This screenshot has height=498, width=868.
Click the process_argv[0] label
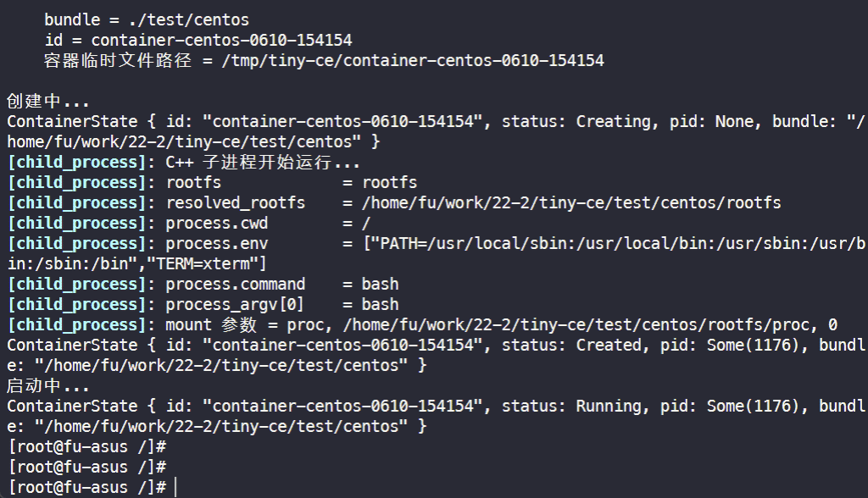click(x=235, y=305)
